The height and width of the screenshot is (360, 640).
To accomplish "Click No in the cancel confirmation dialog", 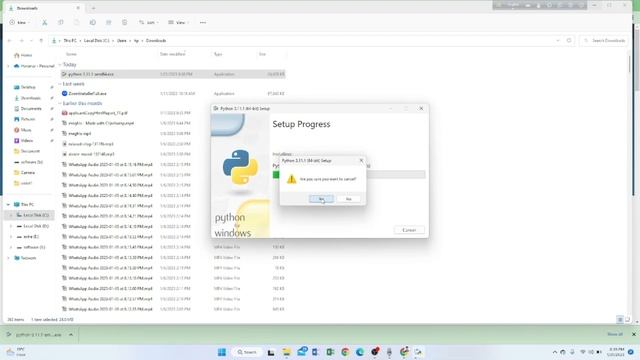I will [x=348, y=199].
